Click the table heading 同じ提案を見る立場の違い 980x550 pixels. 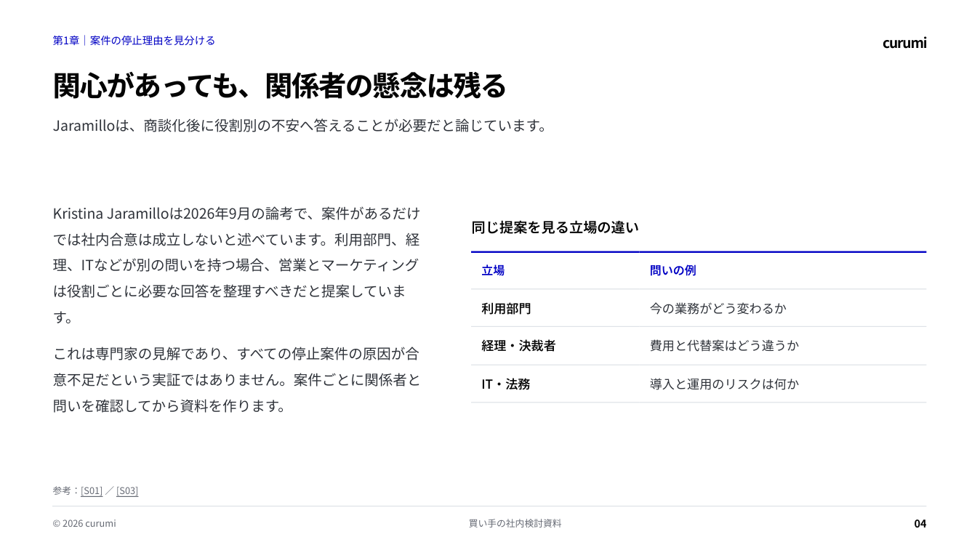pos(555,227)
